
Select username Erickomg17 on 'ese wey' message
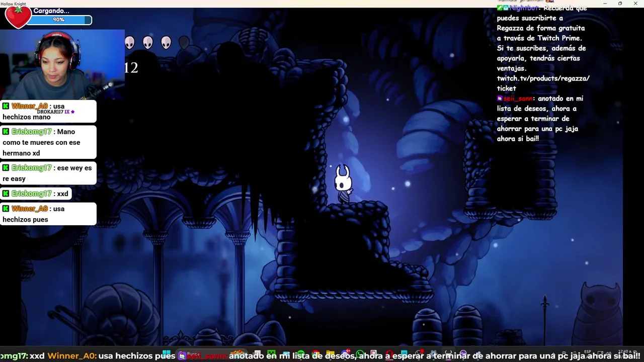[32, 168]
